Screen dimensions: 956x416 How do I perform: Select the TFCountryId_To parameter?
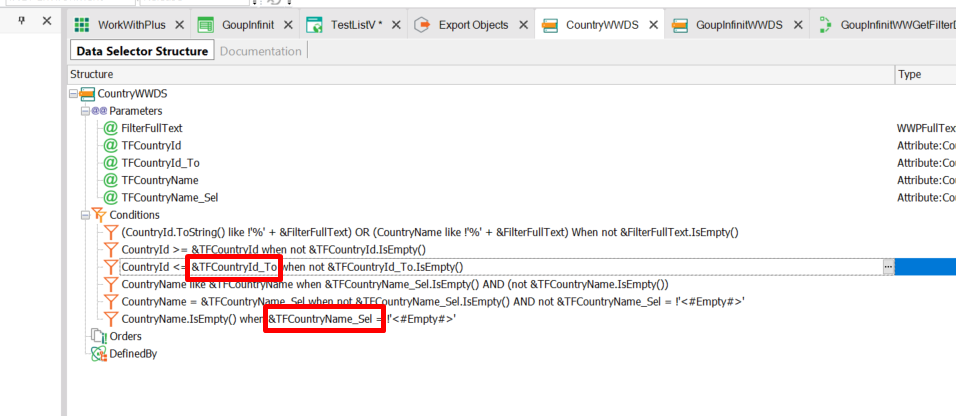(x=160, y=163)
